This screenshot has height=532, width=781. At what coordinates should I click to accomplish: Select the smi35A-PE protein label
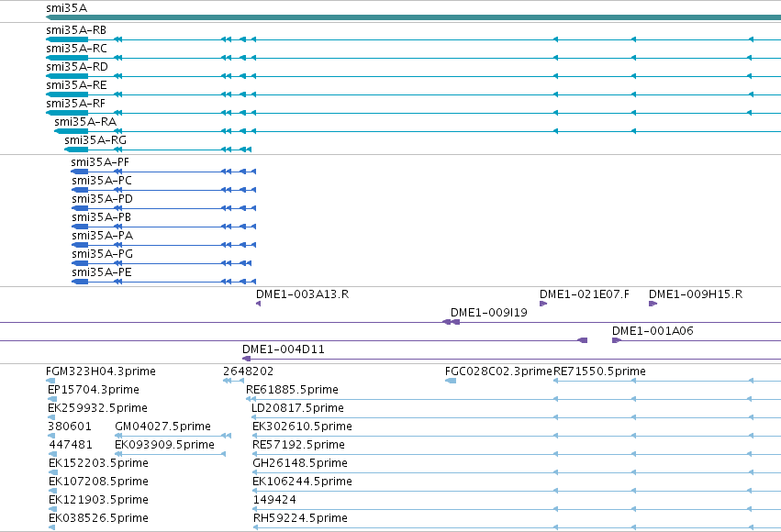(x=102, y=272)
